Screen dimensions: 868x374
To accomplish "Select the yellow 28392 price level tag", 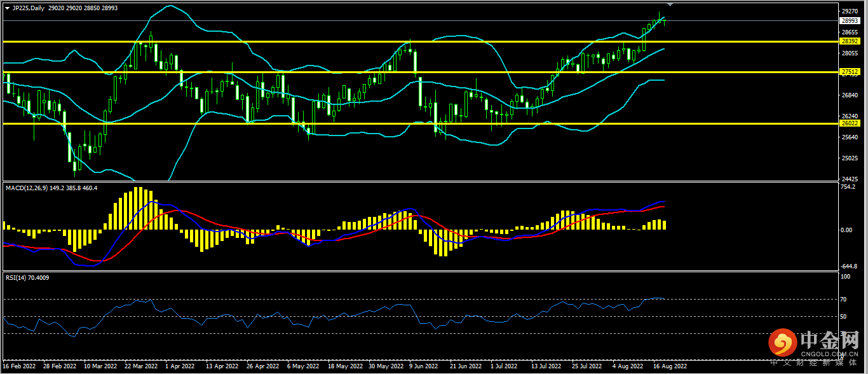I will pos(850,41).
